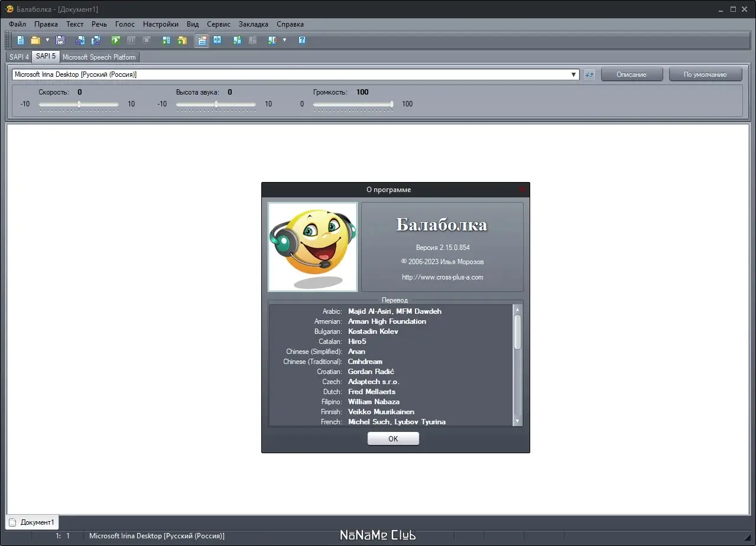This screenshot has height=546, width=756.
Task: Click the 'William Nabaza' Filipino translator entry
Action: tap(374, 402)
